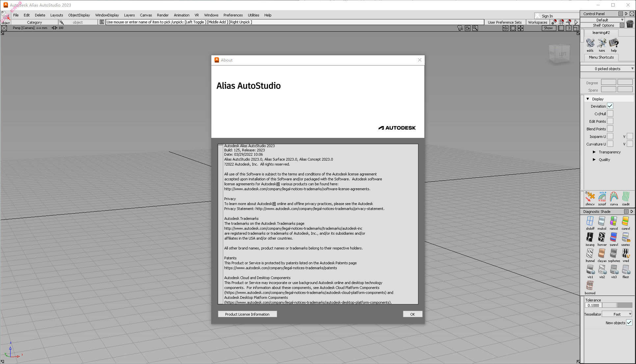
Task: Apply vis1 visualization shade
Action: (x=590, y=271)
